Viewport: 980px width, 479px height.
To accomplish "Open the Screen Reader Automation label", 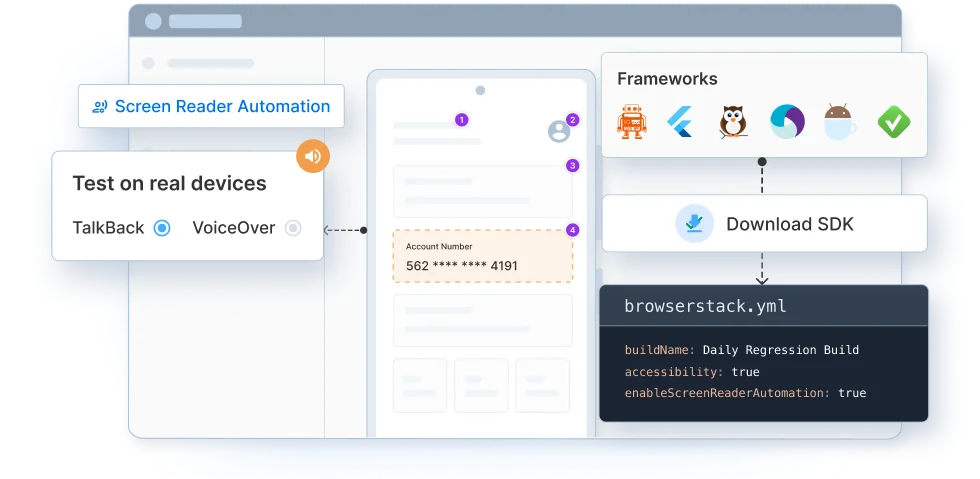I will click(211, 106).
